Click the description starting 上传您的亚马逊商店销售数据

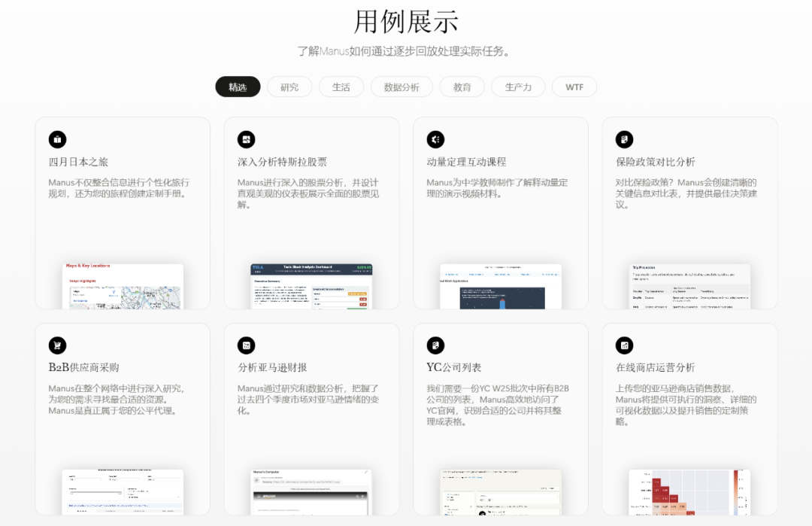pyautogui.click(x=686, y=405)
